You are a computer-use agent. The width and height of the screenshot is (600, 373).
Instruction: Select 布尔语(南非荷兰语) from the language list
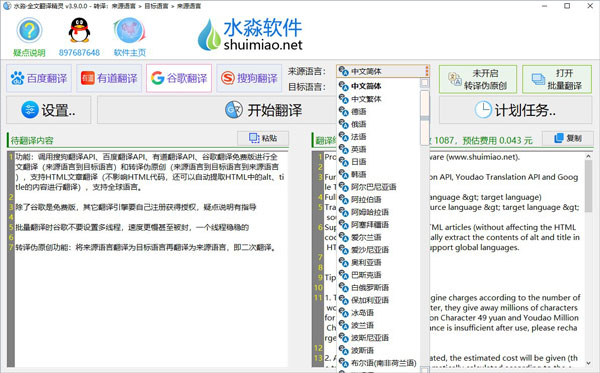(x=378, y=363)
